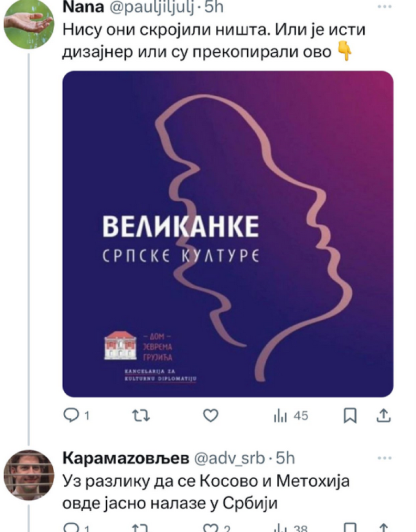Open the Великанке српске културе image

pos(228,234)
